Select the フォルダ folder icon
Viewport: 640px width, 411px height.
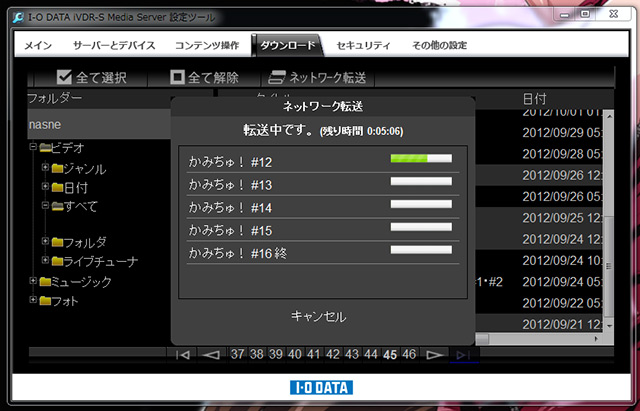coord(58,242)
